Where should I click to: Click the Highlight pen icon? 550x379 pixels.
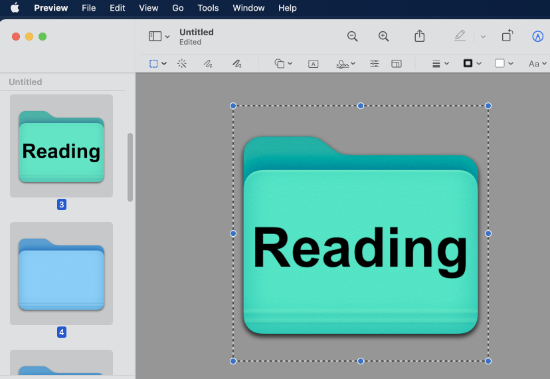tap(460, 36)
